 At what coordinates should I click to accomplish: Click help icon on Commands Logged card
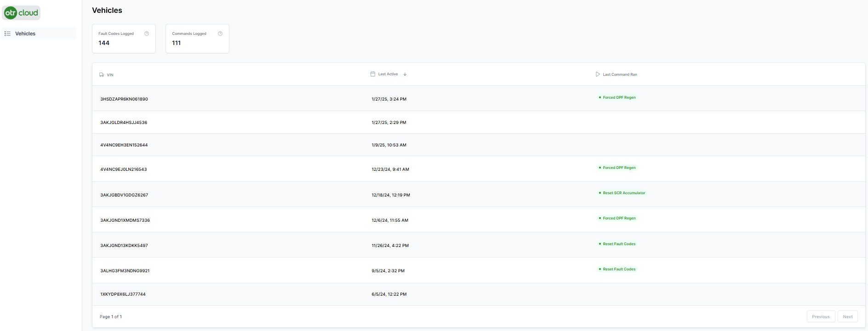(220, 34)
